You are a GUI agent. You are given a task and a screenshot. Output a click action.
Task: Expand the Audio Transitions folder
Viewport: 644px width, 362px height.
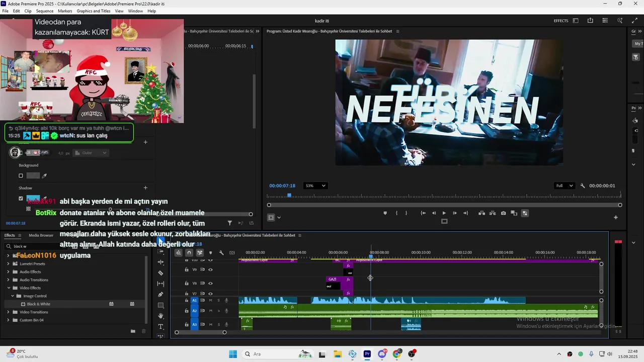point(8,280)
